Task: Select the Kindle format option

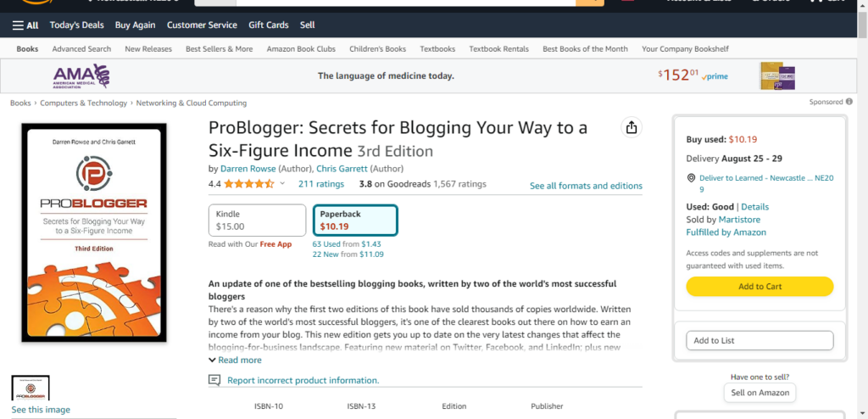Action: 257,221
